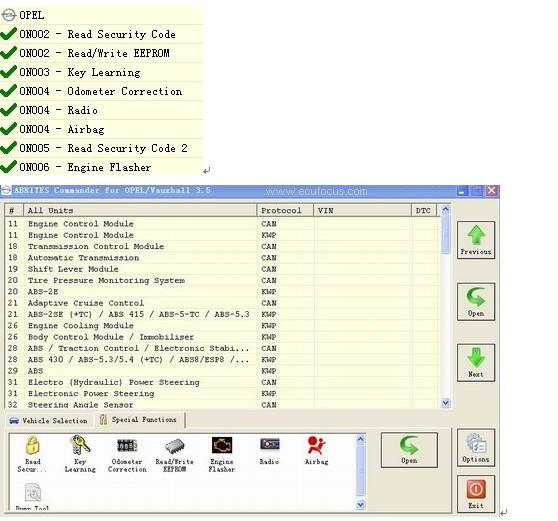The height and width of the screenshot is (521, 558).
Task: Click ON004 - Odometer Correction entry
Action: (x=101, y=91)
